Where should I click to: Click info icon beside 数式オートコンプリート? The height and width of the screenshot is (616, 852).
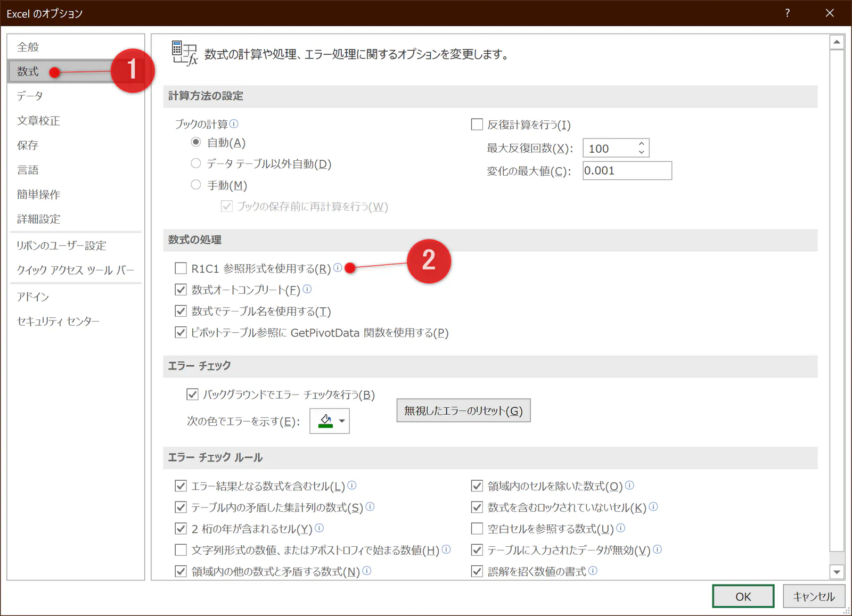(307, 289)
